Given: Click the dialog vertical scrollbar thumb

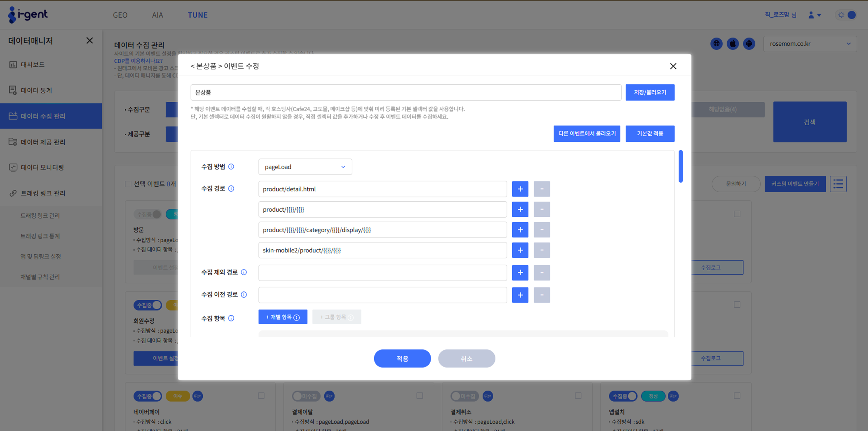Looking at the screenshot, I should 680,167.
